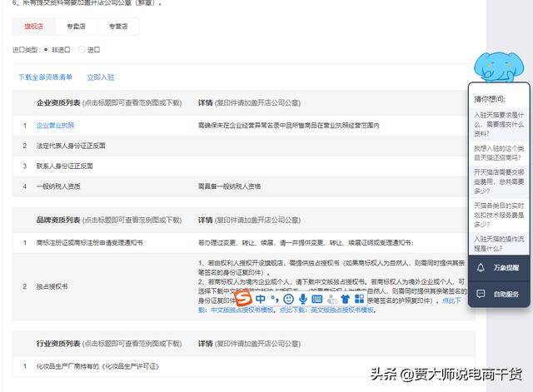Click row text 法定代表人身份证正反面
Viewport: 533px width, 392px height.
tap(71, 146)
